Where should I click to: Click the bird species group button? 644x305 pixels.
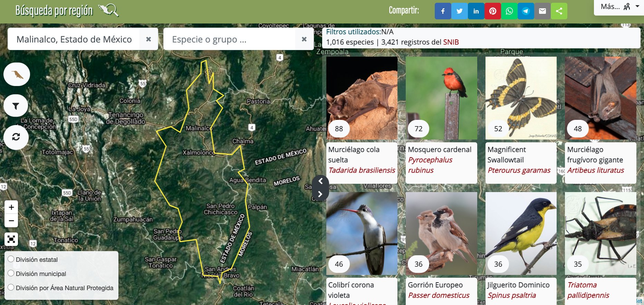pyautogui.click(x=17, y=74)
